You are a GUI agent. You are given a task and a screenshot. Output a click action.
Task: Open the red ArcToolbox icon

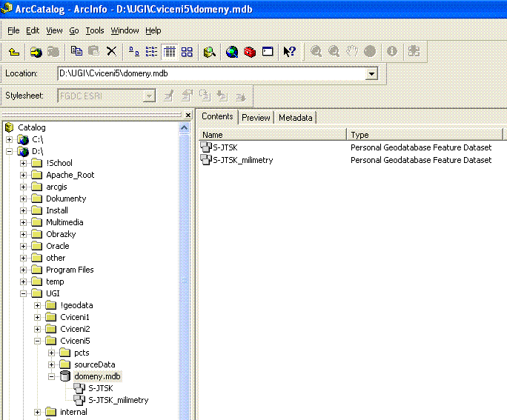(250, 51)
